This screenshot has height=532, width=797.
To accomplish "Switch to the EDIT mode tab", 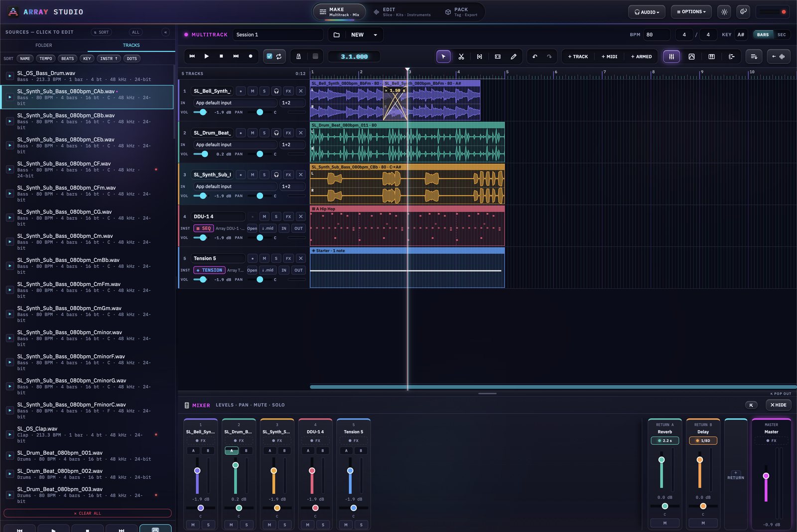I will tap(401, 12).
